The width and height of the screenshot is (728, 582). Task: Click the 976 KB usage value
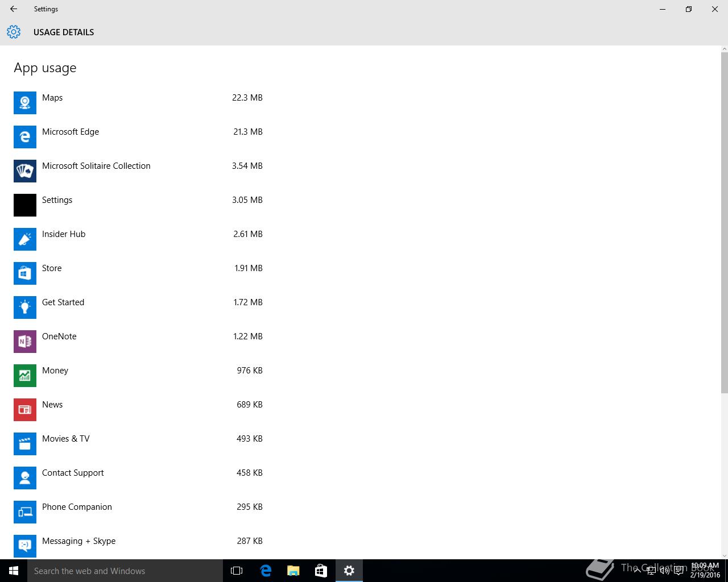tap(250, 371)
